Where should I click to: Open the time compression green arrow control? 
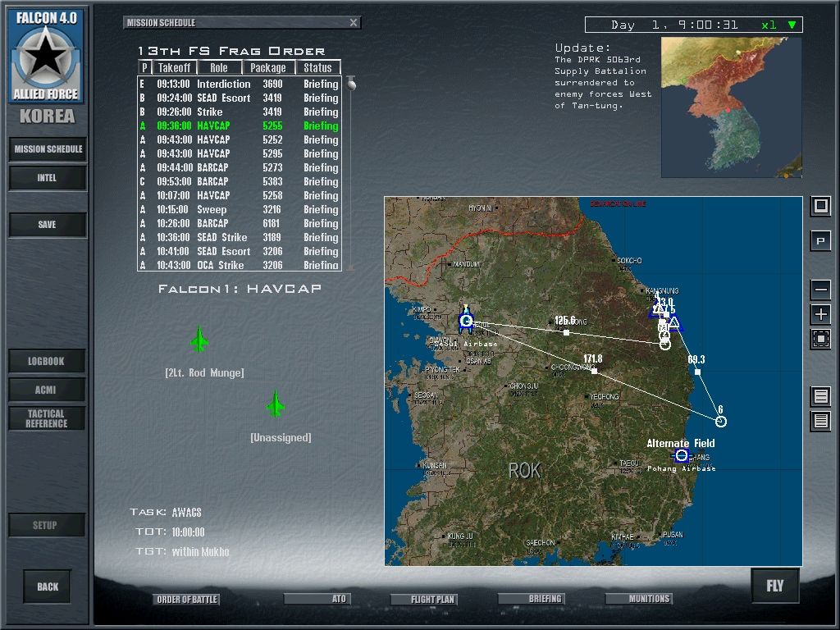click(x=792, y=25)
